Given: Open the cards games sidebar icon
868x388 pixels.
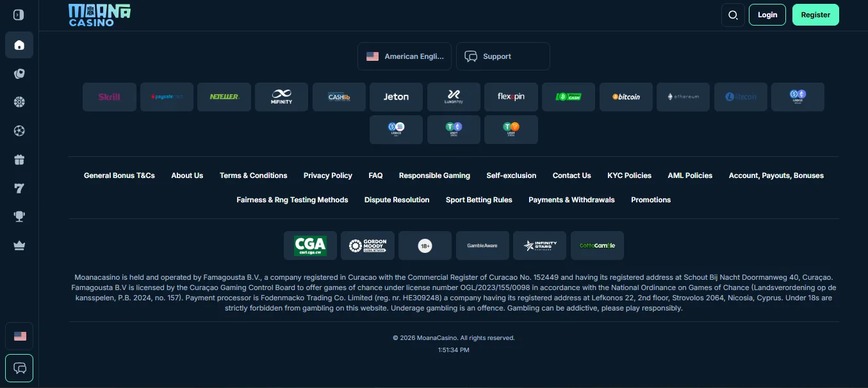Looking at the screenshot, I should (x=19, y=74).
